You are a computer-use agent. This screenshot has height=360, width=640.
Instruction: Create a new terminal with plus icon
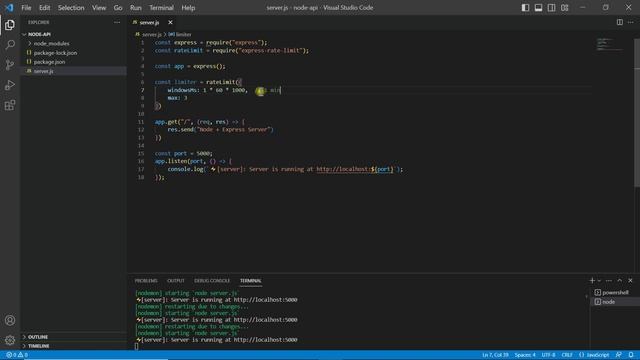(592, 280)
